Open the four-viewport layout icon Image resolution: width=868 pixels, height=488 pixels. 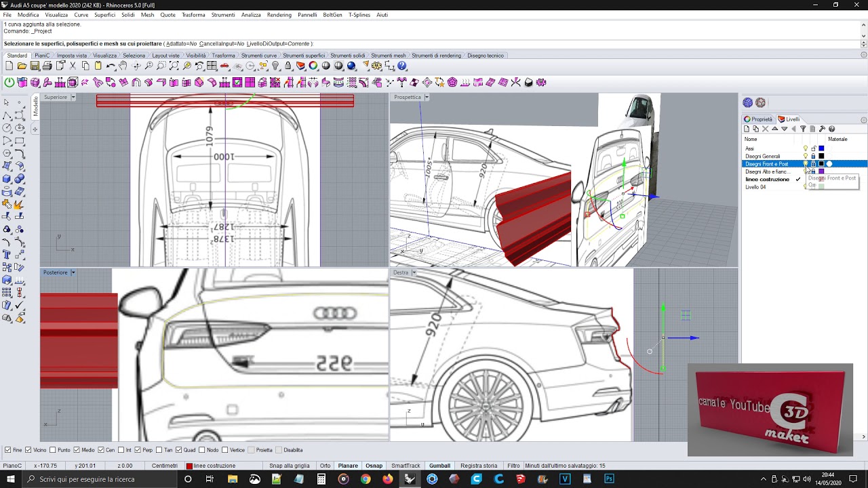click(x=212, y=66)
